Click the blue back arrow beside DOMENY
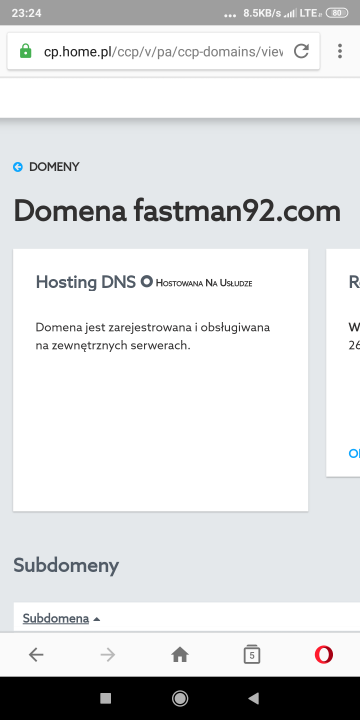 pos(18,167)
